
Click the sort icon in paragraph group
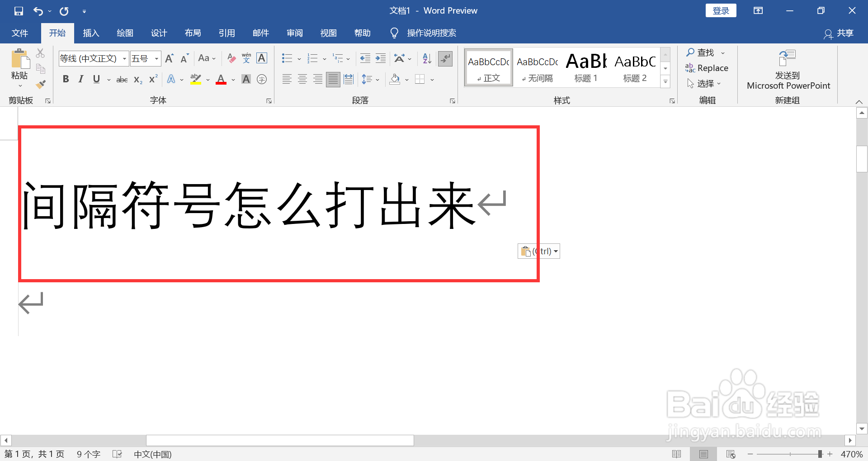tap(425, 58)
